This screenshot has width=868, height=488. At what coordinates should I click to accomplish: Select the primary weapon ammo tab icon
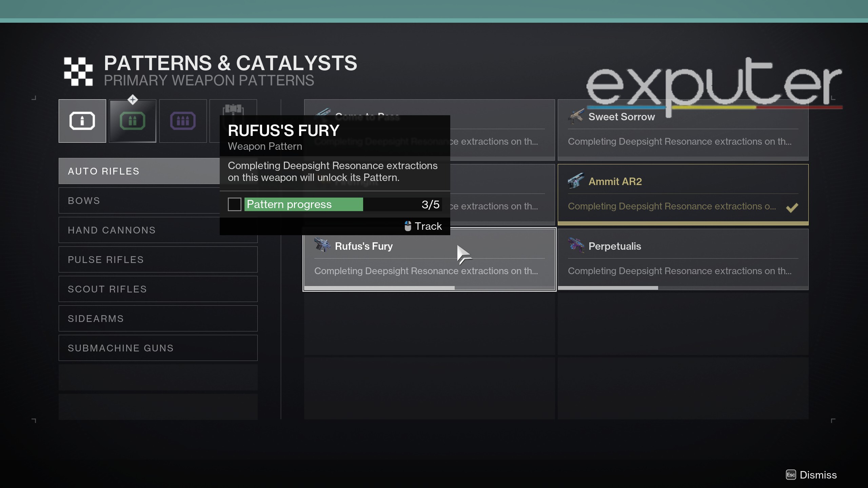click(x=82, y=121)
